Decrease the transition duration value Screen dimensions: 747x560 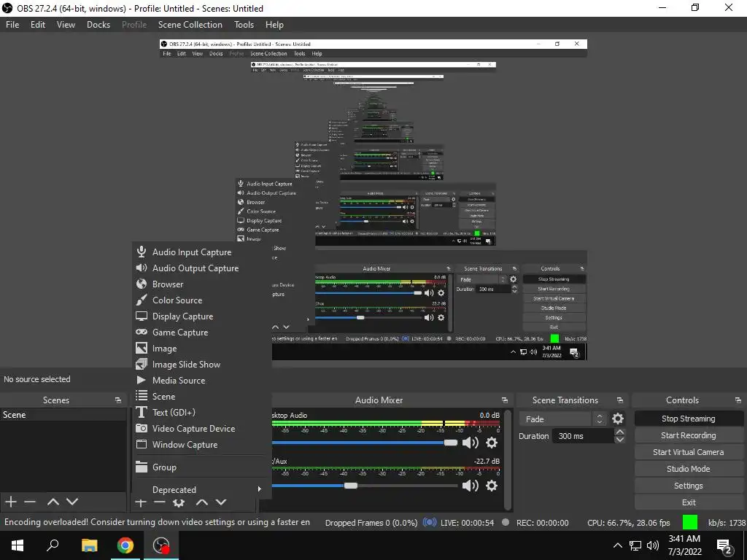click(620, 440)
